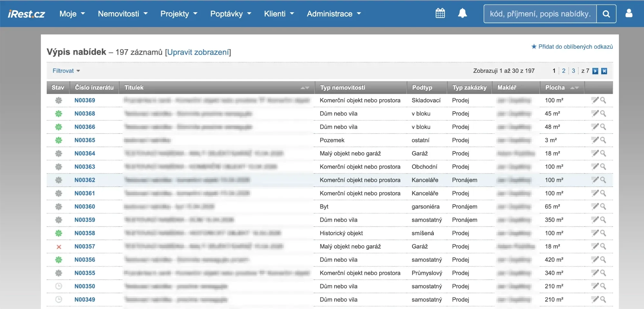Expand the Nemovitosti menu
Viewport: 644px width, 309px height.
point(123,14)
